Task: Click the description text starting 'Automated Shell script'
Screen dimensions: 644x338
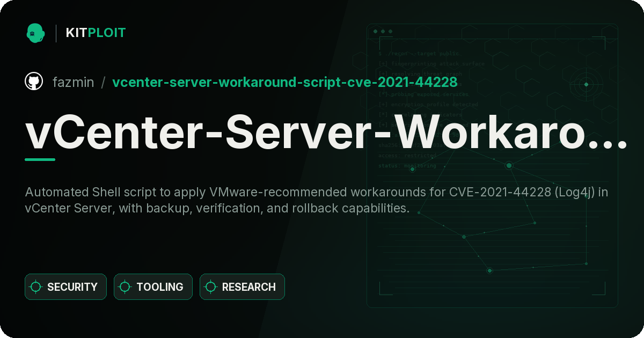Action: coord(317,200)
